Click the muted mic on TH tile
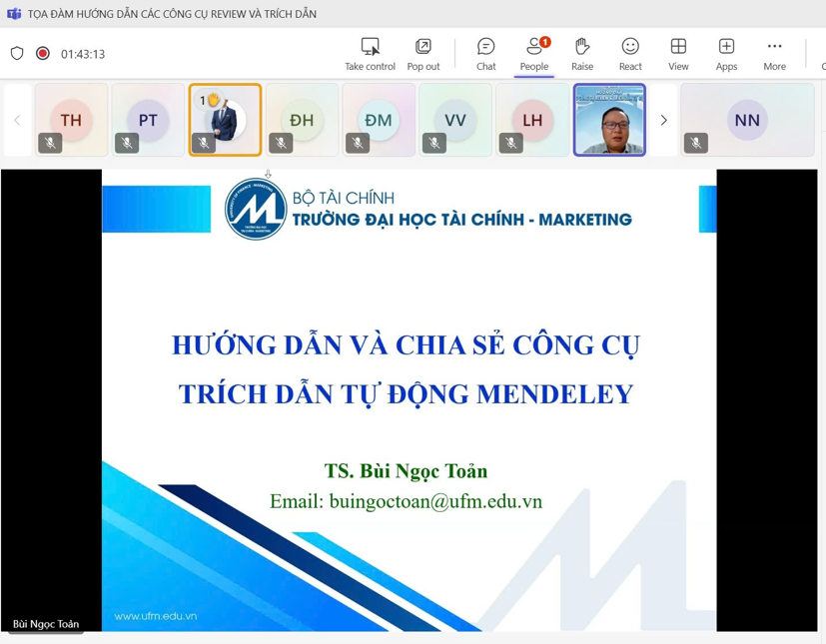Viewport: 826px width, 644px height. [x=50, y=143]
